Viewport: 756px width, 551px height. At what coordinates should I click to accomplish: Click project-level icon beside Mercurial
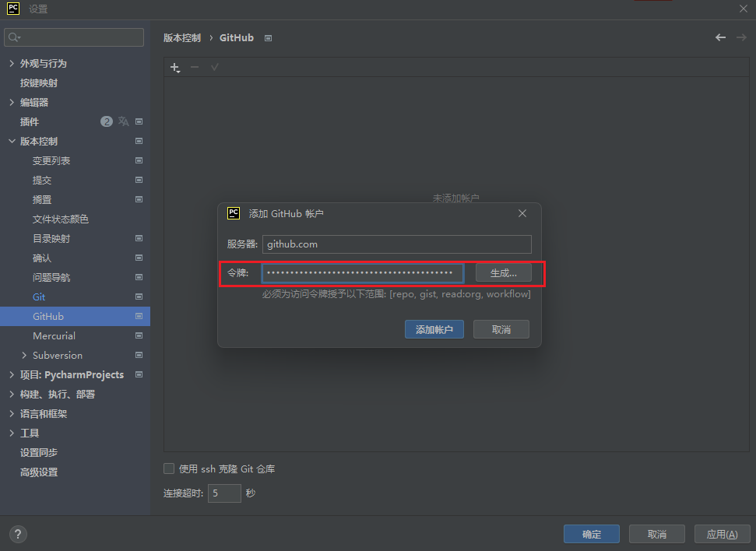click(x=139, y=335)
